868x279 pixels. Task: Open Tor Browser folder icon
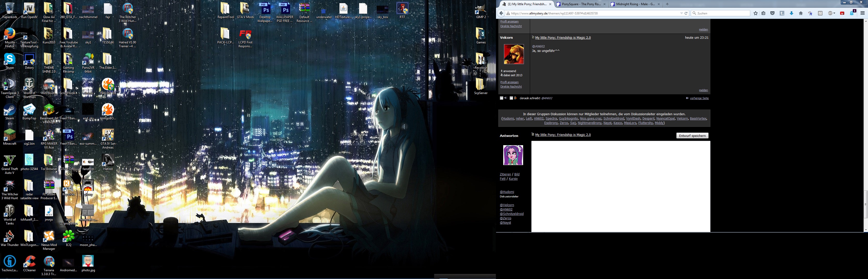[49, 162]
